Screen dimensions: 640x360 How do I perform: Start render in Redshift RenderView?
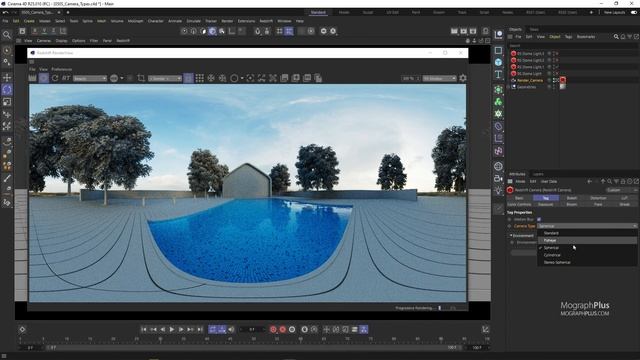32,78
